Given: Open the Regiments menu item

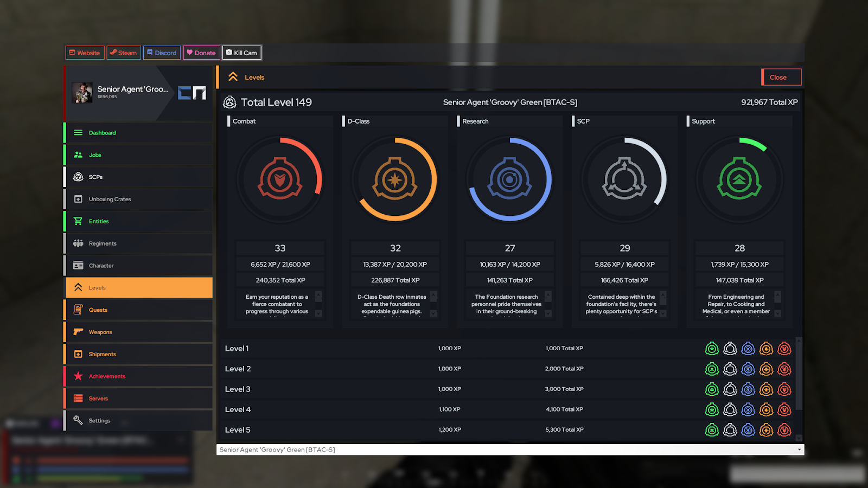Looking at the screenshot, I should pyautogui.click(x=138, y=243).
